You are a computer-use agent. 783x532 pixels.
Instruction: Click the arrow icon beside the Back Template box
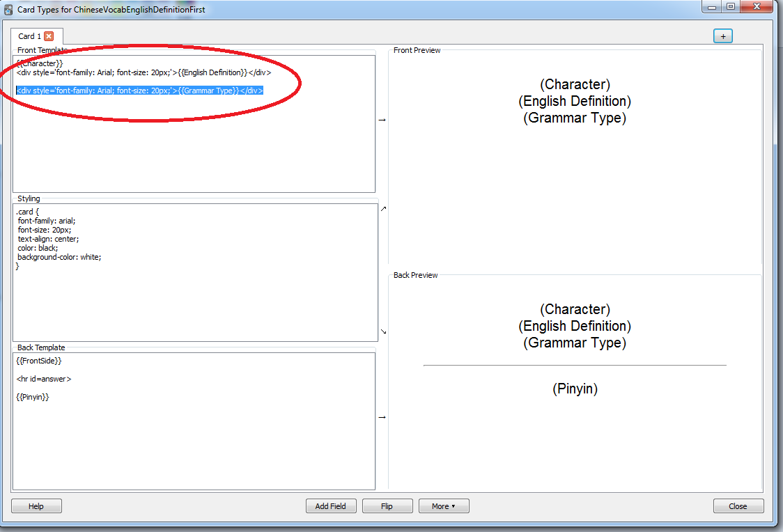click(382, 418)
